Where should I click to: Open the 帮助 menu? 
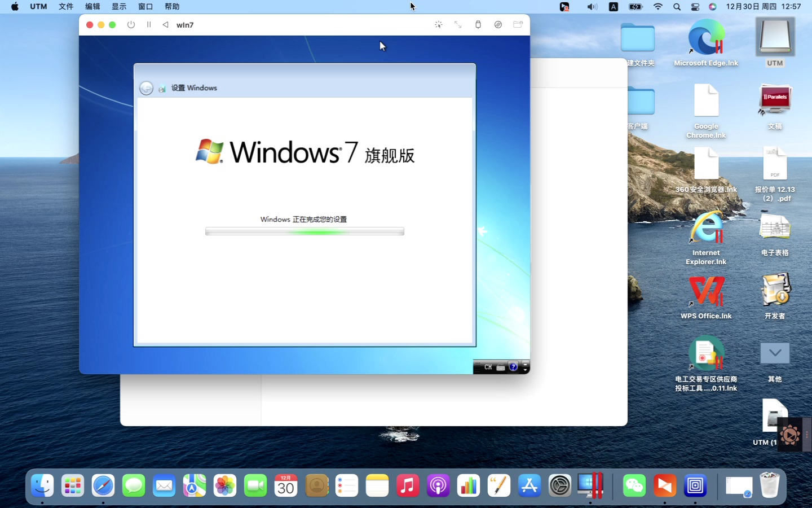(172, 7)
